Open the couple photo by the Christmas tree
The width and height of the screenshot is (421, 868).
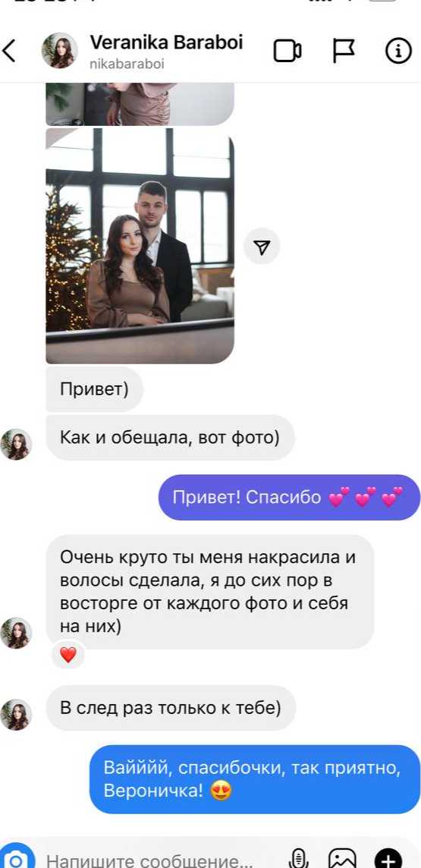[140, 246]
